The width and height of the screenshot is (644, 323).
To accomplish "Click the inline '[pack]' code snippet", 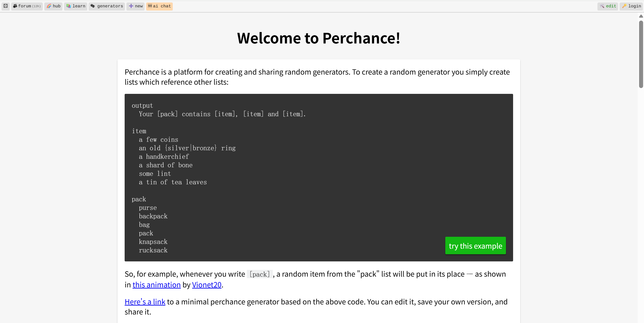I will [x=260, y=274].
